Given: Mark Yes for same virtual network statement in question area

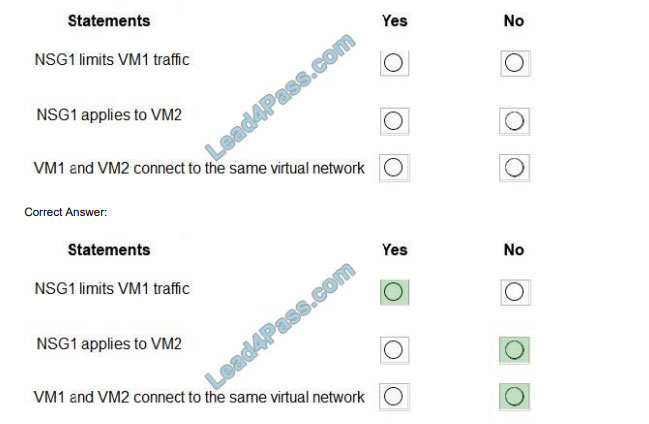Looking at the screenshot, I should point(394,168).
